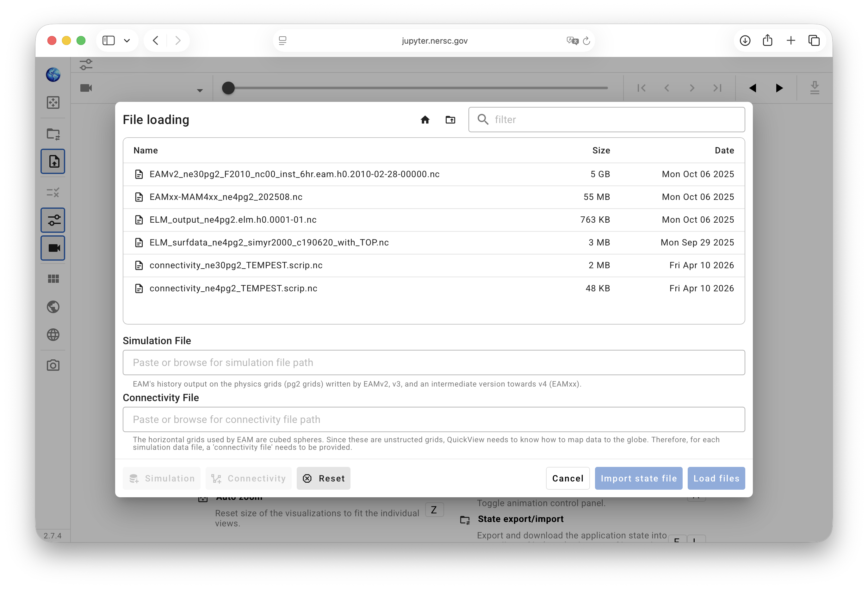This screenshot has width=868, height=589.
Task: Click the grid layout icon in sidebar
Action: click(53, 279)
